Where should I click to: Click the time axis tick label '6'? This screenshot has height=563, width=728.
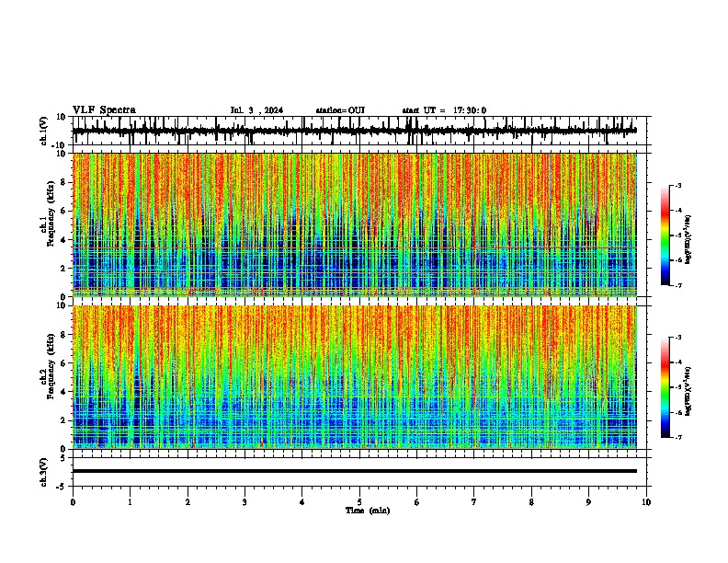point(417,502)
